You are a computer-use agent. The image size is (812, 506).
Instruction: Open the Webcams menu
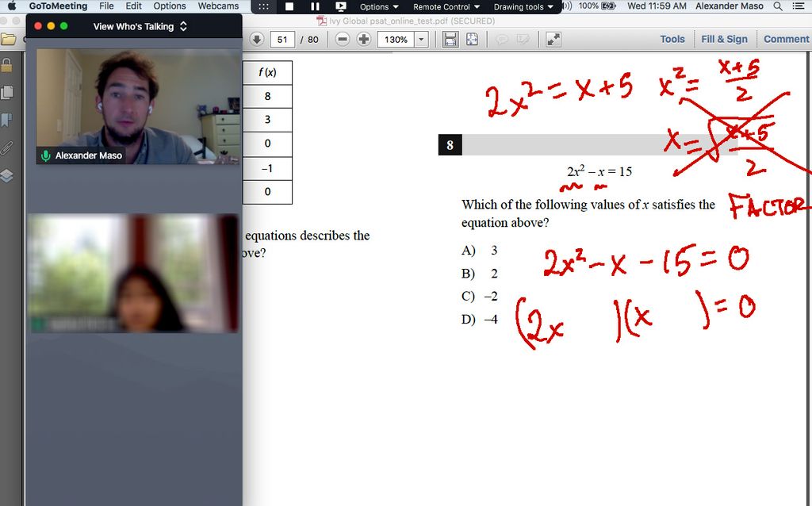(218, 6)
